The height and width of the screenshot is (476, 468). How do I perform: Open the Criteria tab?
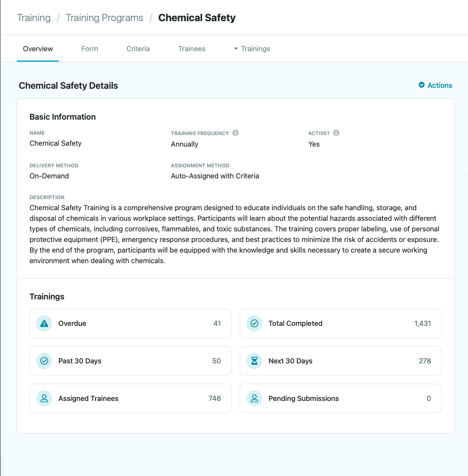pos(138,49)
